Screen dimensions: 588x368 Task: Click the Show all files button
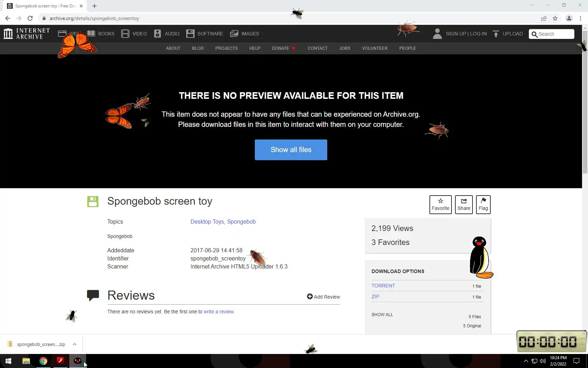[x=291, y=150]
